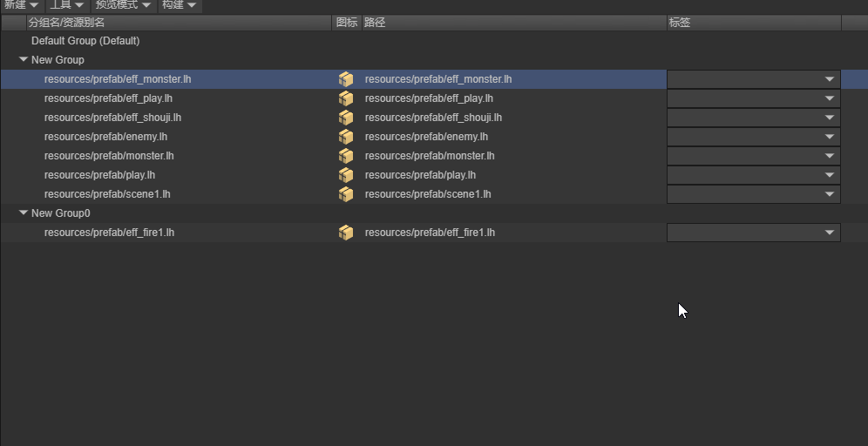Open the label dropdown for eff_monster.lh

[754, 79]
